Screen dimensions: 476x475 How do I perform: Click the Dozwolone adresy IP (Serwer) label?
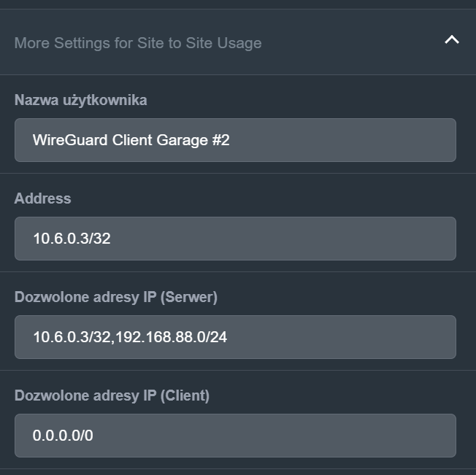click(116, 297)
